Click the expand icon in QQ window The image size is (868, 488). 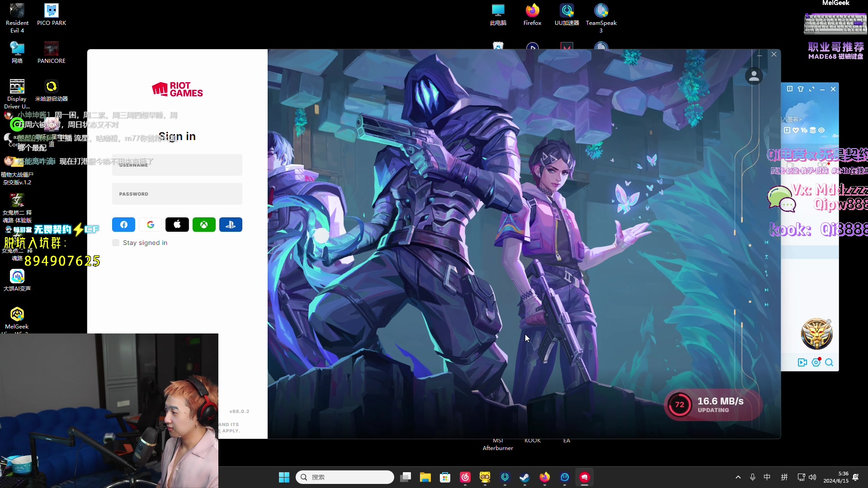coord(811,89)
